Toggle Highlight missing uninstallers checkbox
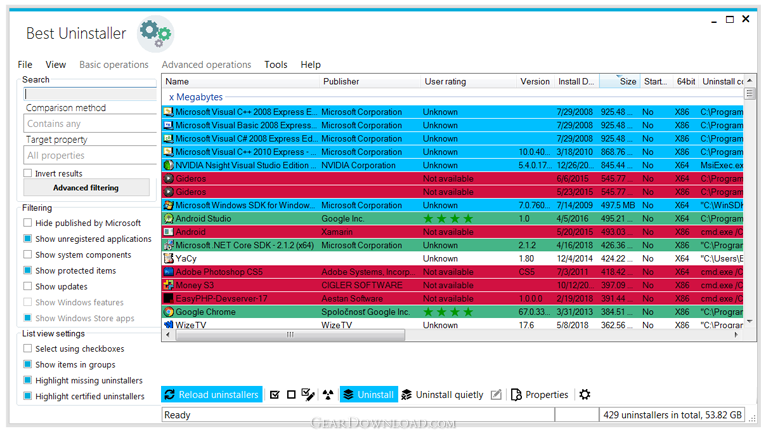The height and width of the screenshot is (431, 766). [28, 380]
